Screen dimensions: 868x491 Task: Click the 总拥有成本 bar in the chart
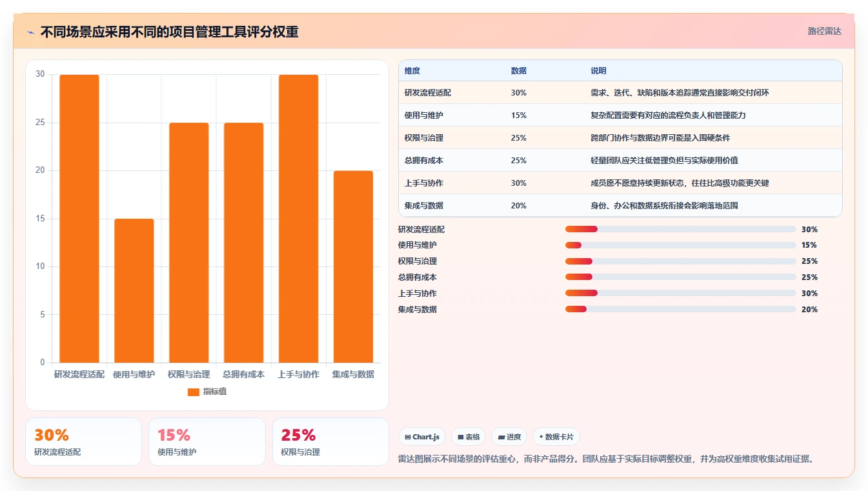tap(244, 243)
